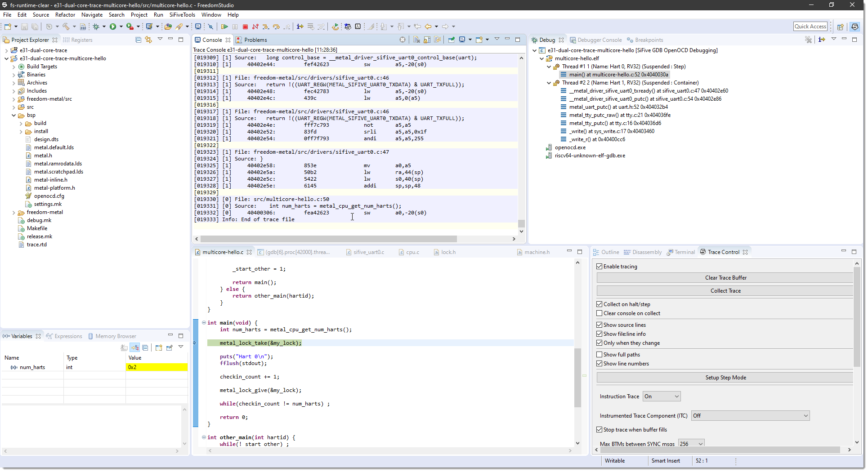Screen dimensions: 868x472
Task: Enable Clear console on collect
Action: pyautogui.click(x=599, y=313)
